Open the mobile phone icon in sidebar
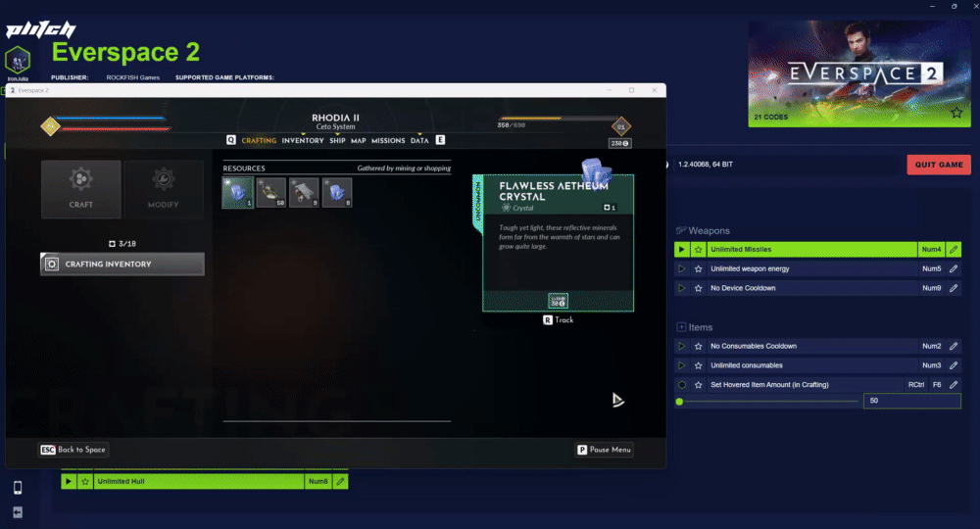Image resolution: width=980 pixels, height=529 pixels. click(x=18, y=487)
